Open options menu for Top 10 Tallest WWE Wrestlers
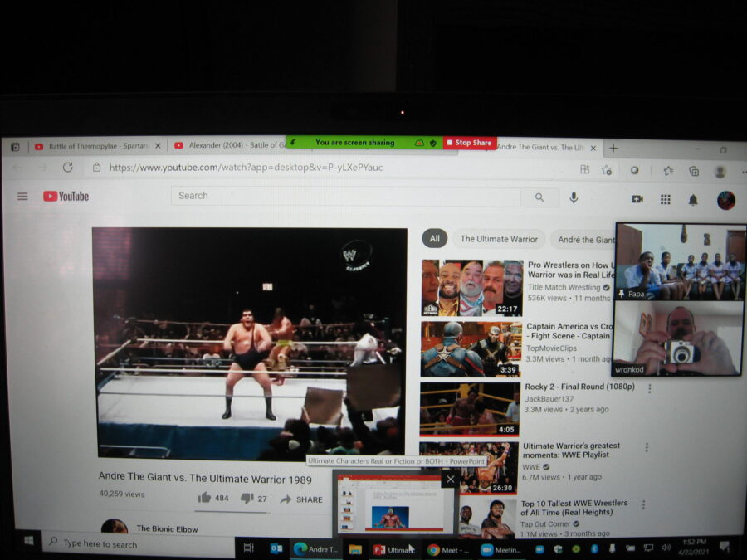This screenshot has height=560, width=747. coord(643,504)
